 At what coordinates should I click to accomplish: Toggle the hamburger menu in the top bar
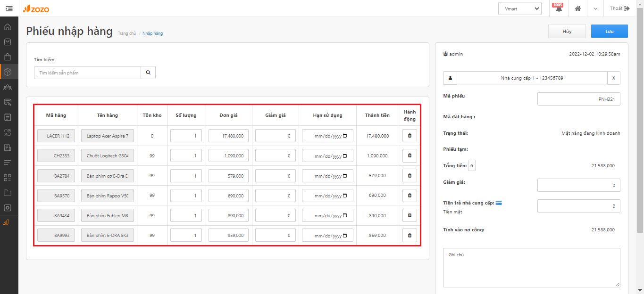coord(9,8)
